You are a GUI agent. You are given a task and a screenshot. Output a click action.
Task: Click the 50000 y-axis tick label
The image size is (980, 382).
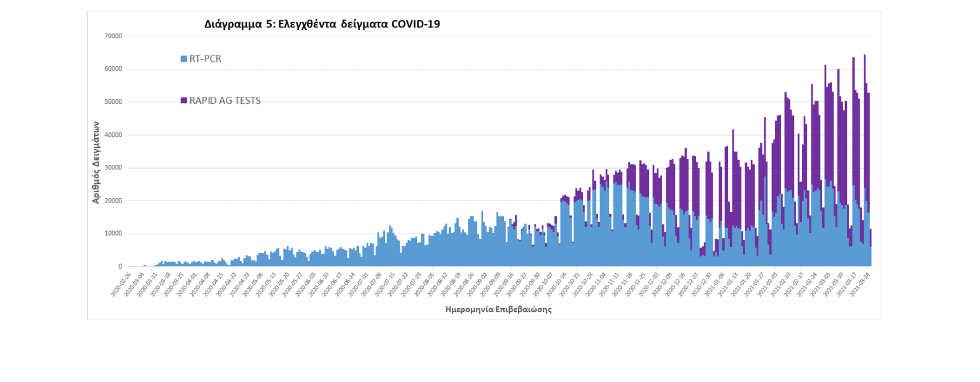coord(113,102)
